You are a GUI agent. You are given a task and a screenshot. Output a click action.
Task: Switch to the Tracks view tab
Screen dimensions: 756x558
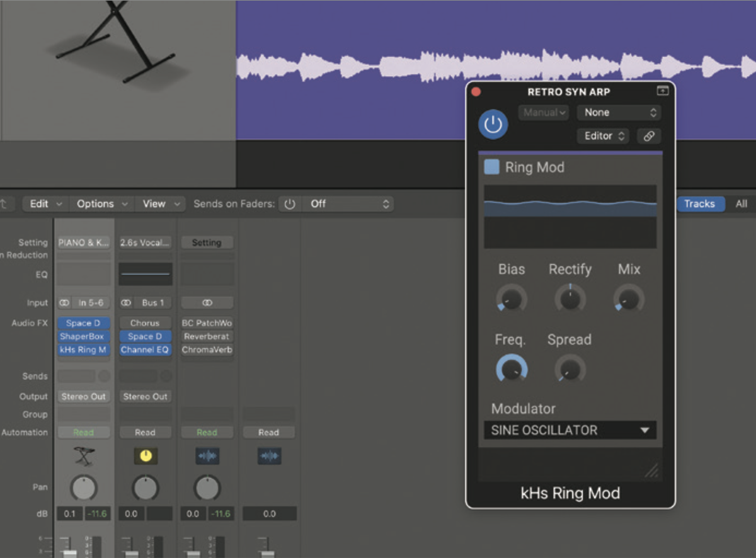pyautogui.click(x=701, y=203)
